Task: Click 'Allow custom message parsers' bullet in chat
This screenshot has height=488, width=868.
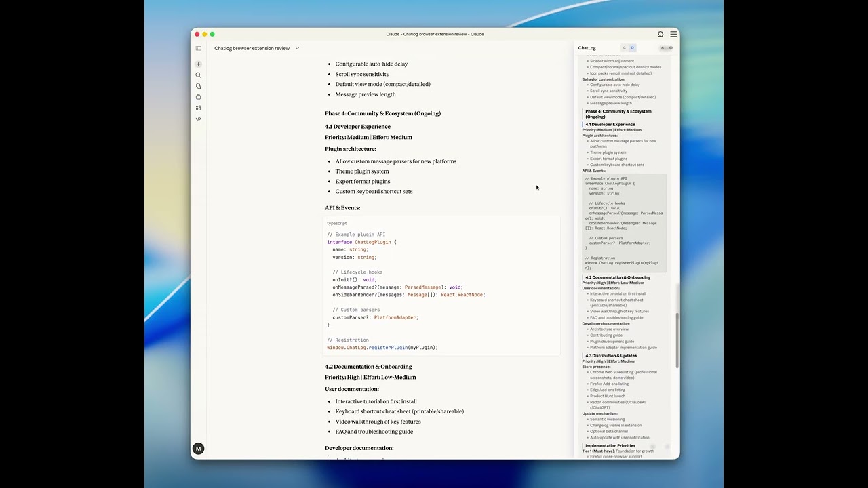Action: 396,161
